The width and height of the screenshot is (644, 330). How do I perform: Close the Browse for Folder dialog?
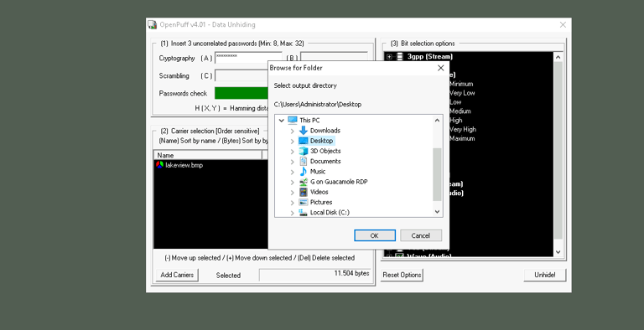(x=441, y=68)
